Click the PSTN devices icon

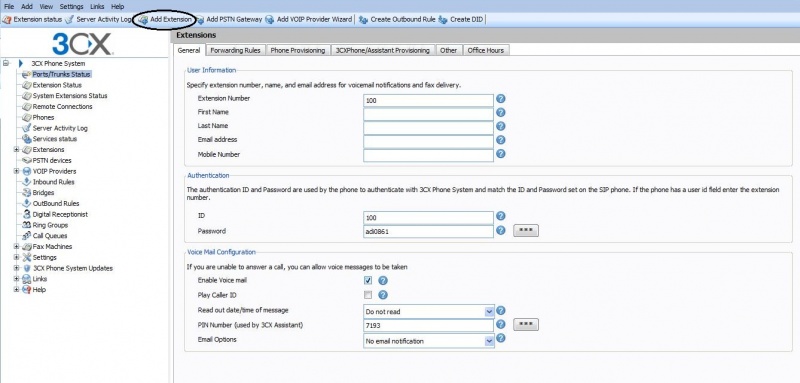(27, 161)
